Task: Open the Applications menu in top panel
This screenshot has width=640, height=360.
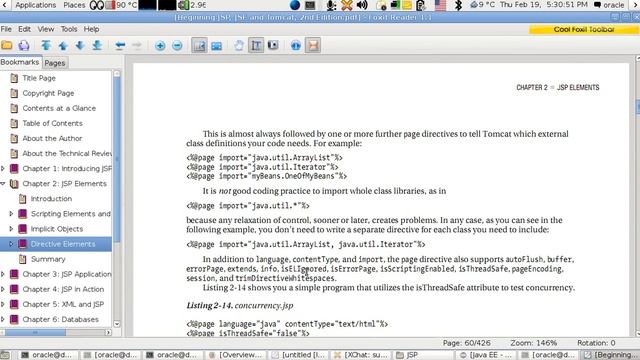Action: pos(36,5)
